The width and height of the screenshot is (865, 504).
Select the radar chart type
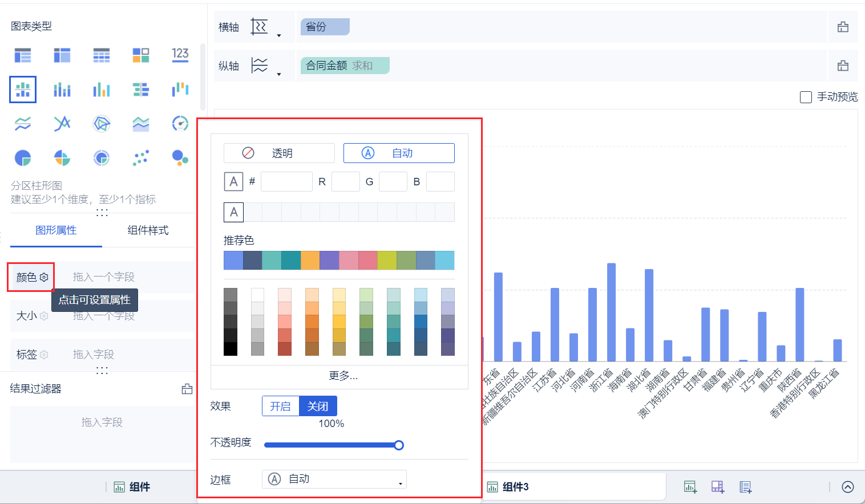tap(102, 124)
